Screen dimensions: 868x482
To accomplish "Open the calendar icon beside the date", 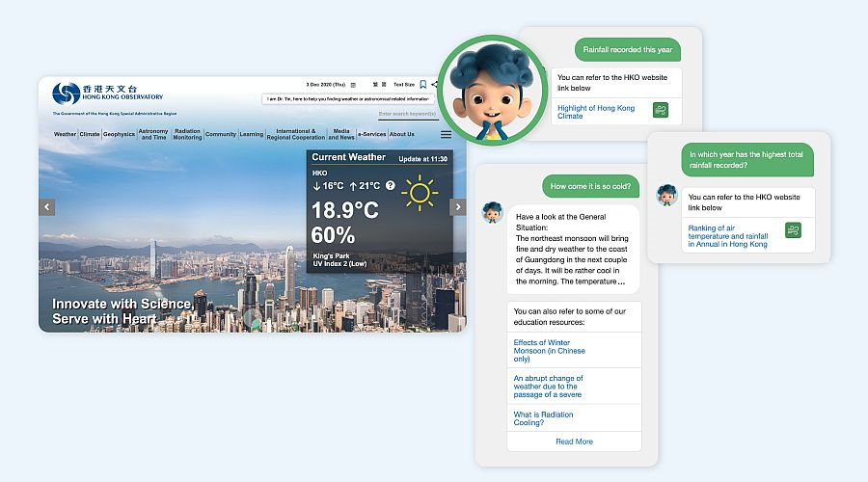I will [353, 85].
